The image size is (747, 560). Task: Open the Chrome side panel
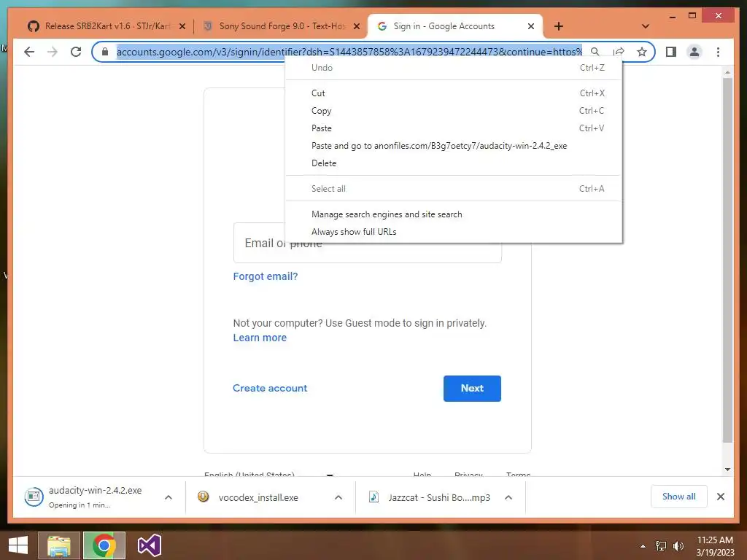tap(671, 52)
